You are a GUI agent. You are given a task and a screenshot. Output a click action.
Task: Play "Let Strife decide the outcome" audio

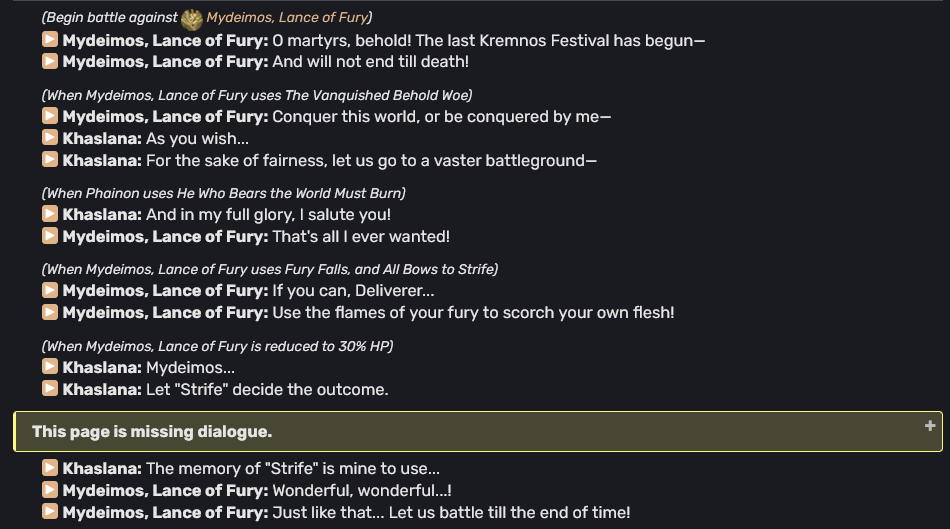pyautogui.click(x=50, y=389)
